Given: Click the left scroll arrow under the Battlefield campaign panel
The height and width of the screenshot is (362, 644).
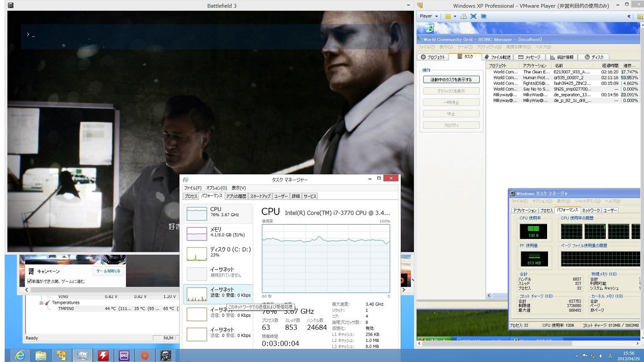Looking at the screenshot, I should click(x=27, y=290).
